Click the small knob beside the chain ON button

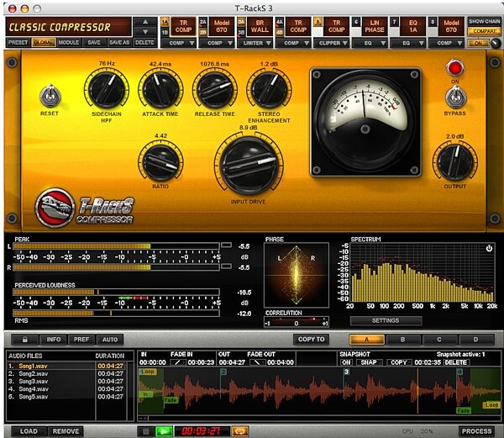pyautogui.click(x=496, y=43)
